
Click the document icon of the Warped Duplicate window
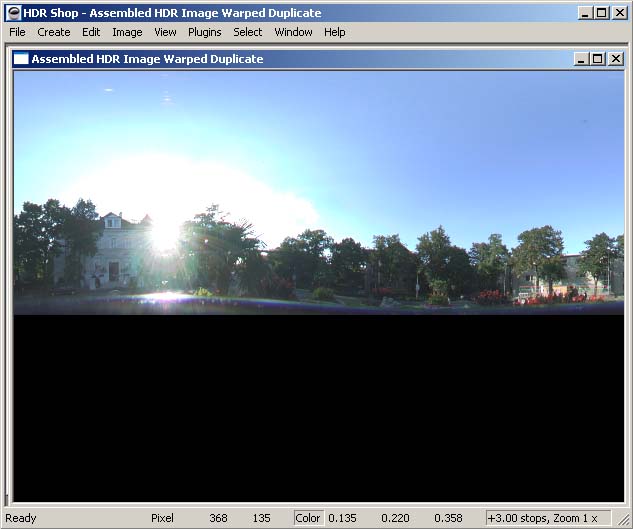click(21, 59)
